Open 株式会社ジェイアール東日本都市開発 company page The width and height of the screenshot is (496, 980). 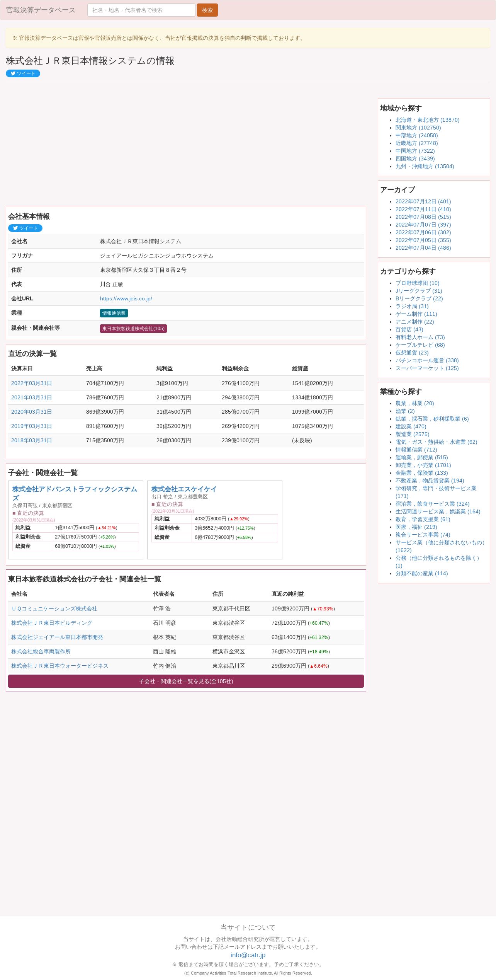[57, 637]
